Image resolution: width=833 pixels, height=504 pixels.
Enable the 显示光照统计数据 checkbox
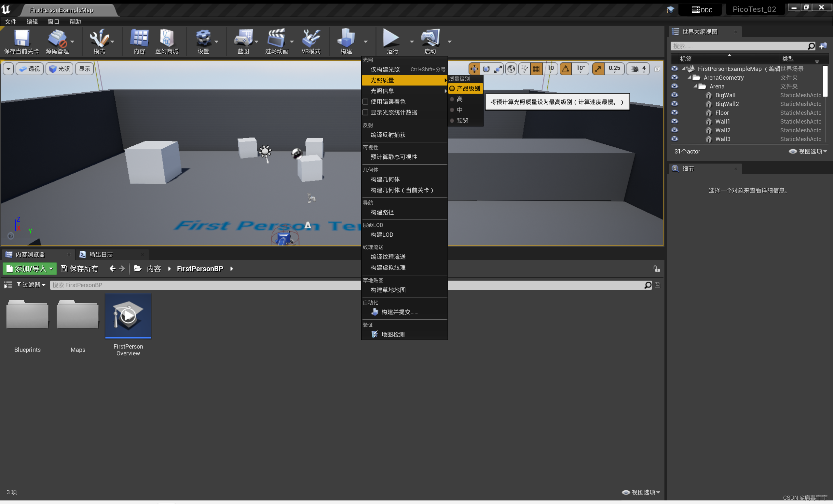365,113
